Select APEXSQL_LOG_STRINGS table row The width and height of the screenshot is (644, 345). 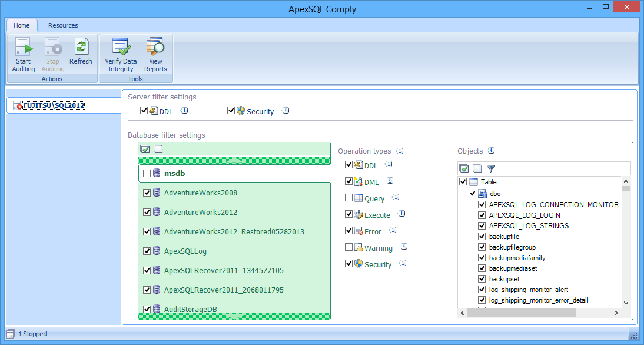click(x=529, y=226)
